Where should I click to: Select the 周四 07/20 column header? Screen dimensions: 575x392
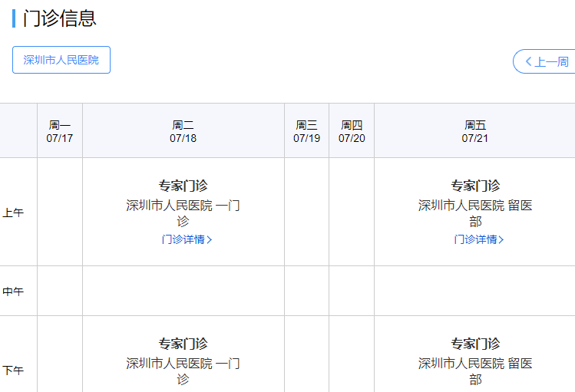pyautogui.click(x=352, y=131)
